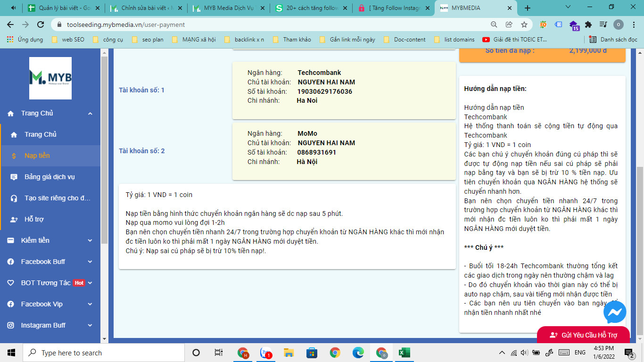Open the Ứng dụng apps shortcut
The image size is (644, 362).
point(25,40)
